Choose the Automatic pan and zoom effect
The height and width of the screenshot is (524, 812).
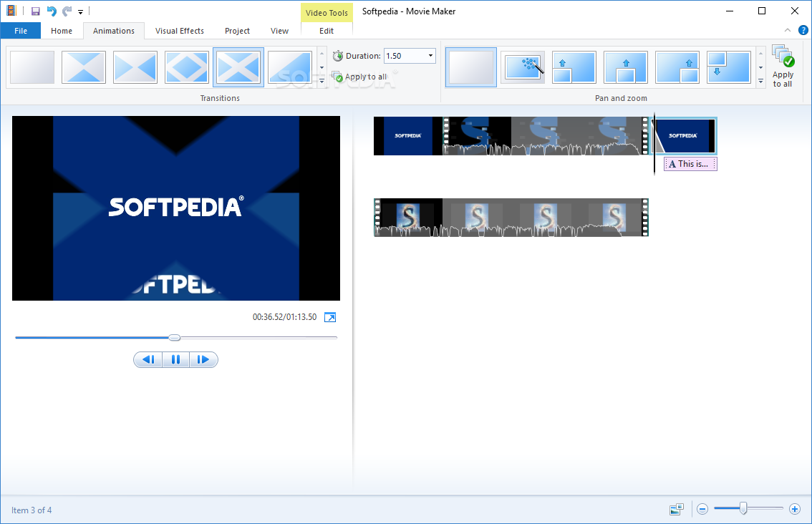523,67
